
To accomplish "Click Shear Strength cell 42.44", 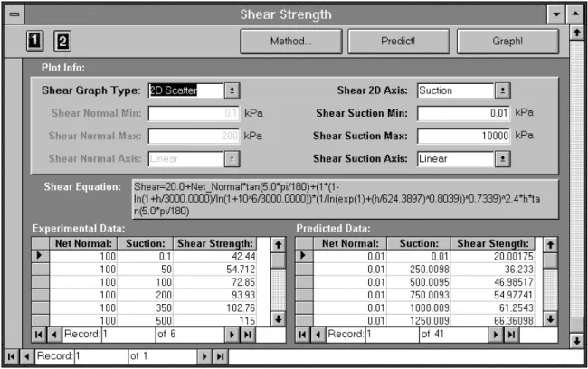I will (x=215, y=257).
